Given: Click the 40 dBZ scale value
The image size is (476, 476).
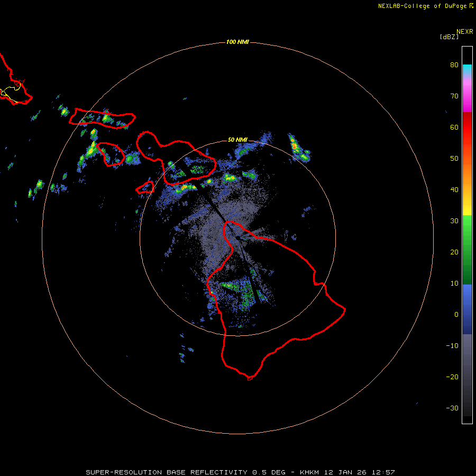Looking at the screenshot, I should click(454, 190).
